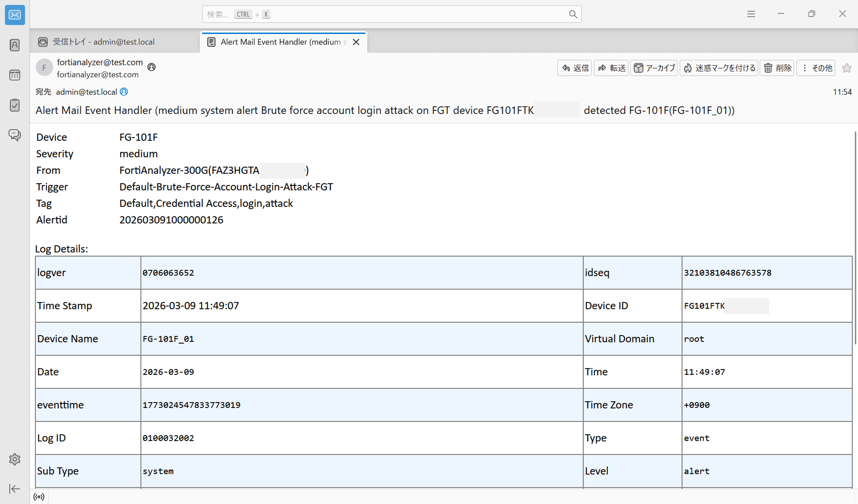This screenshot has width=858, height=504.
Task: Open the application hamburger menu
Action: click(751, 14)
